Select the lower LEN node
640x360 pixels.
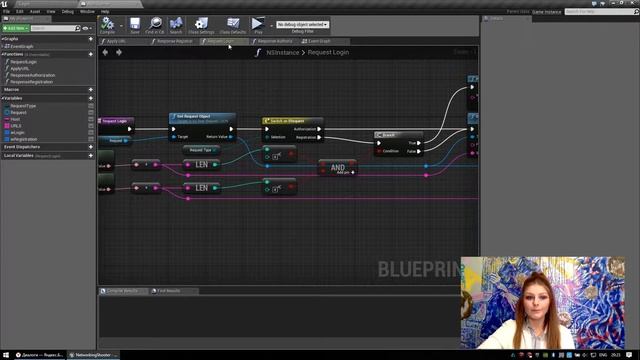pos(202,188)
